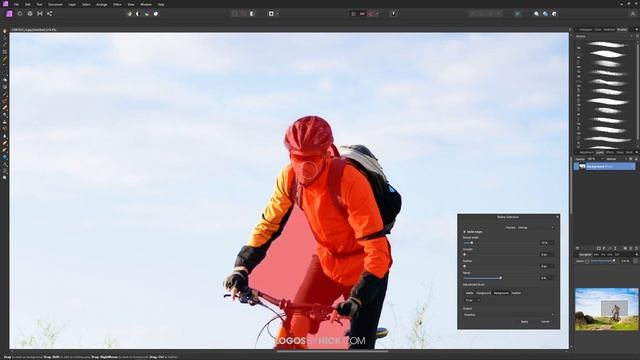Open the brush category dropdown
The width and height of the screenshot is (640, 360).
point(605,36)
